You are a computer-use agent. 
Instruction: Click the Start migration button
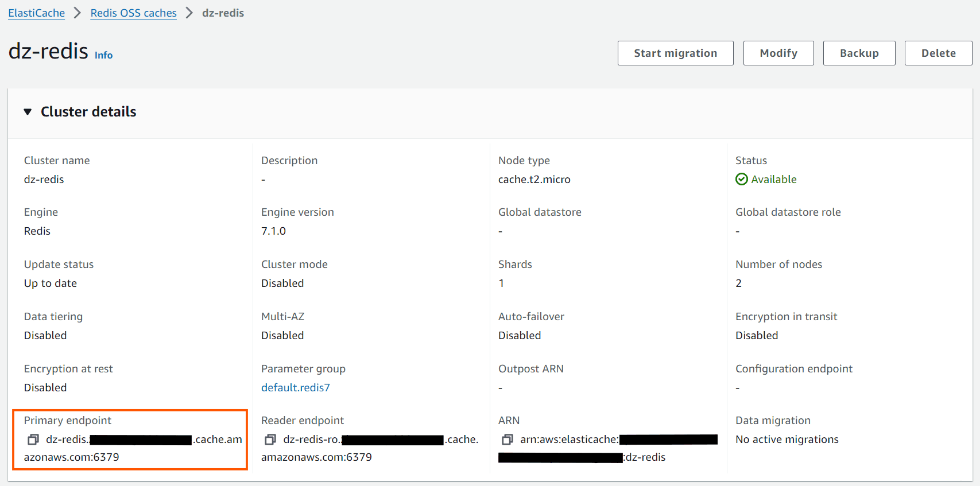click(676, 53)
